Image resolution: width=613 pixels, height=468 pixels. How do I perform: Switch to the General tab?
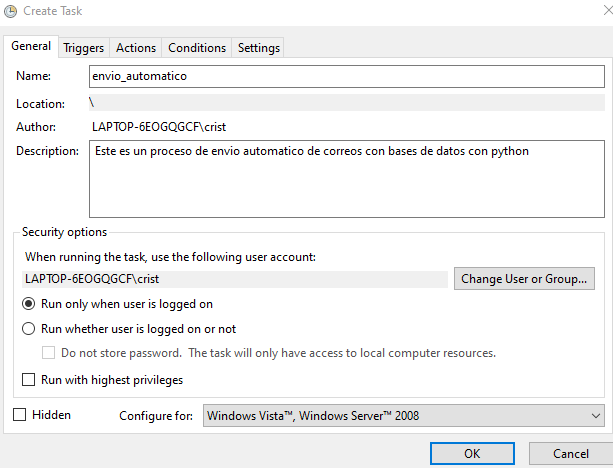31,46
